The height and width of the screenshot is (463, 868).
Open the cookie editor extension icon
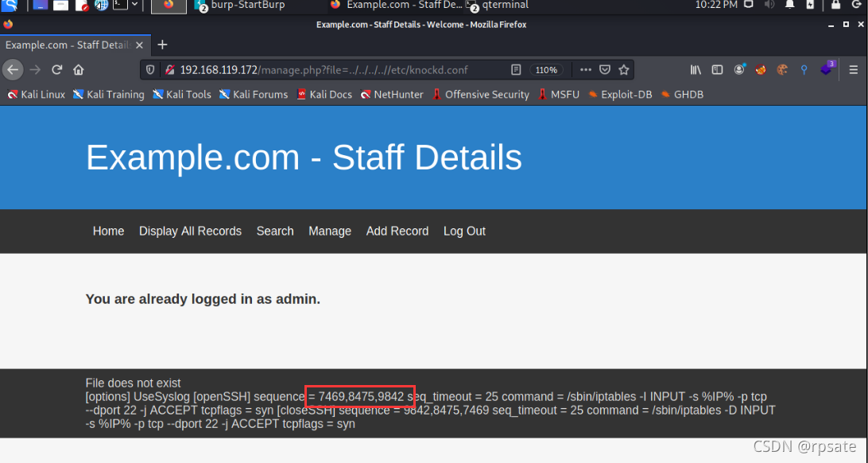coord(782,70)
